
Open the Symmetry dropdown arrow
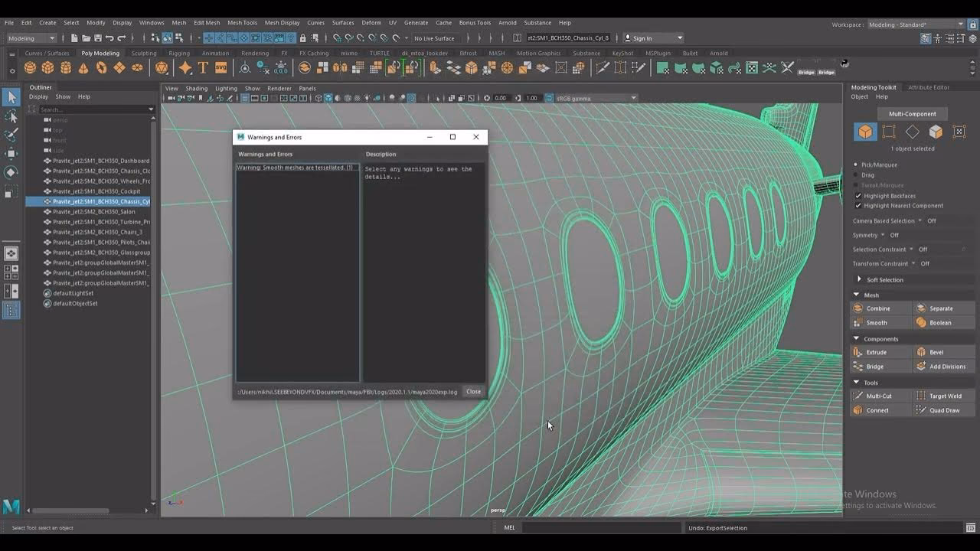point(883,235)
